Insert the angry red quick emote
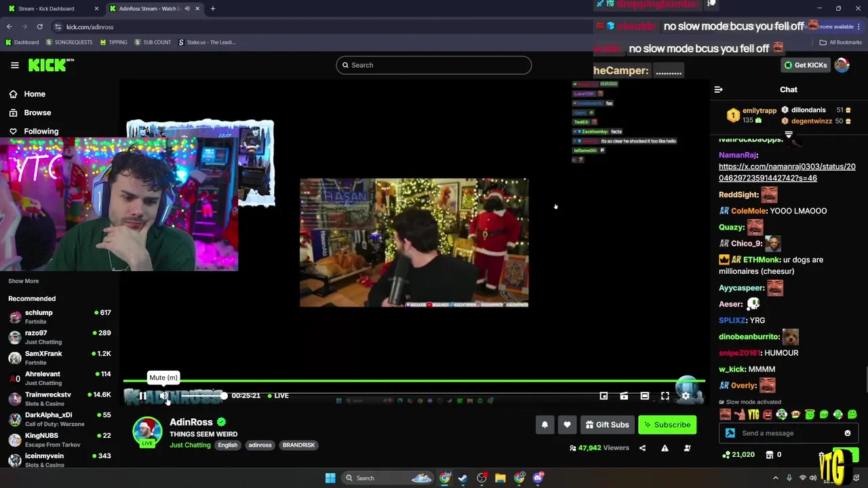 tap(767, 415)
